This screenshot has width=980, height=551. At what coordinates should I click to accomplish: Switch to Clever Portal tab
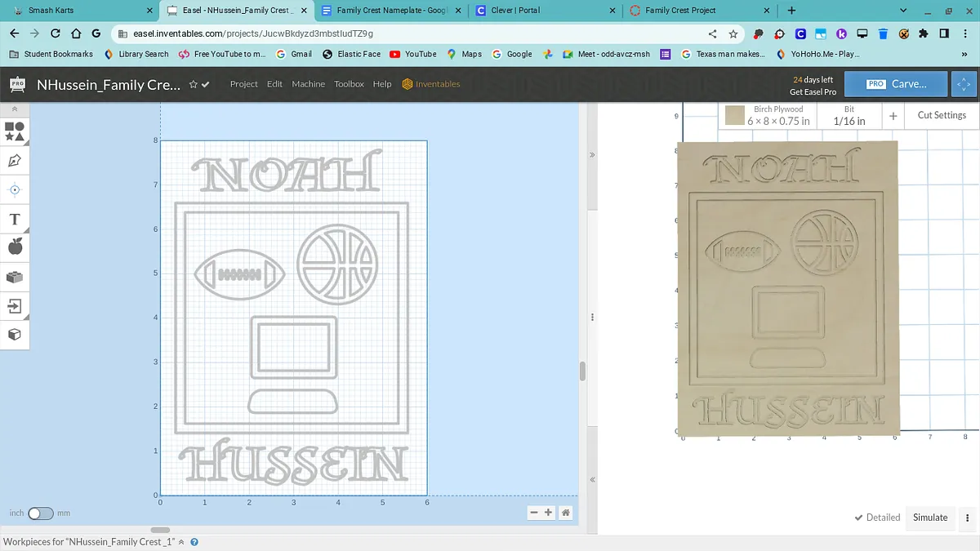[x=545, y=11]
